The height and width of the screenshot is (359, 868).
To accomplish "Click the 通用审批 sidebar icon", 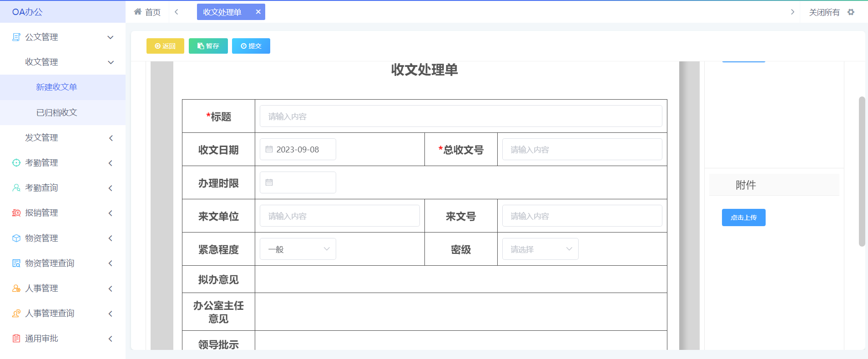I will point(16,339).
